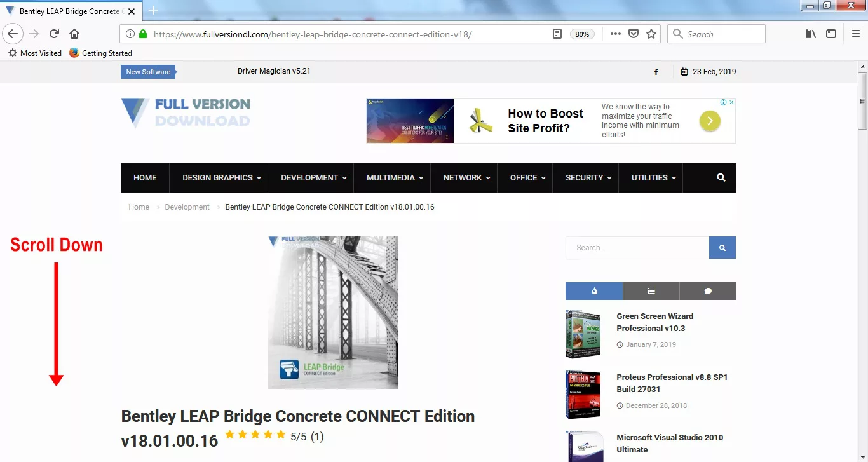This screenshot has height=462, width=868.
Task: Click the New Software label
Action: [148, 72]
